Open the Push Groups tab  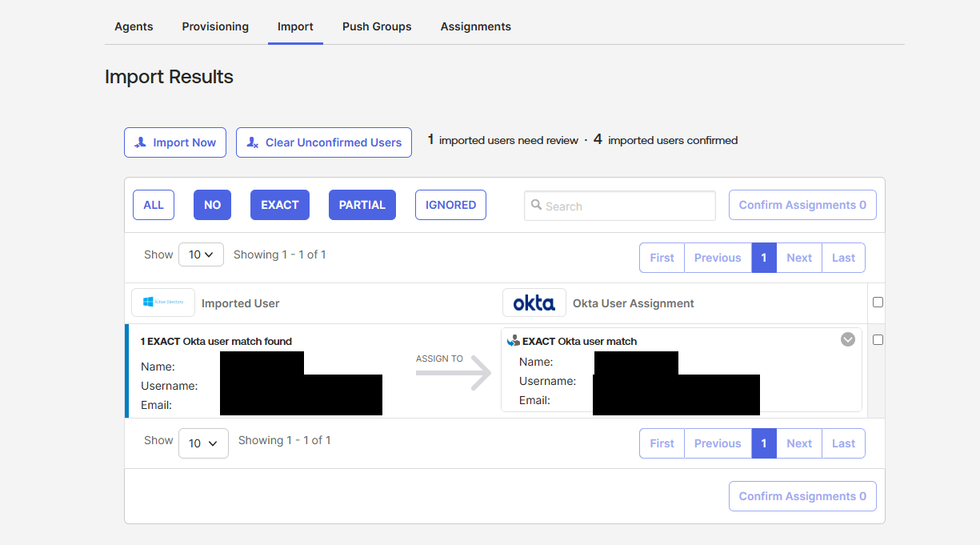coord(377,26)
